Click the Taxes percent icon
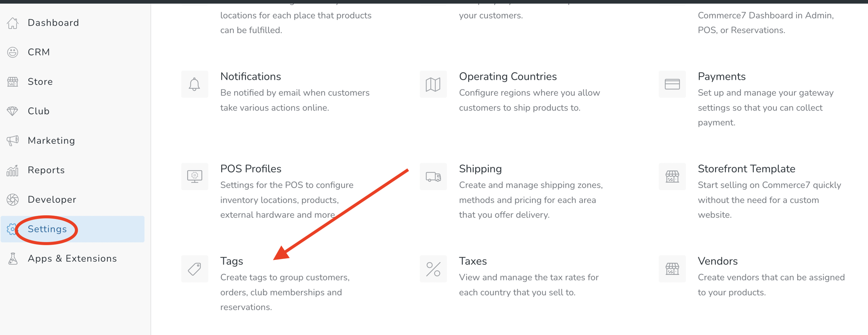This screenshot has height=335, width=868. 433,269
